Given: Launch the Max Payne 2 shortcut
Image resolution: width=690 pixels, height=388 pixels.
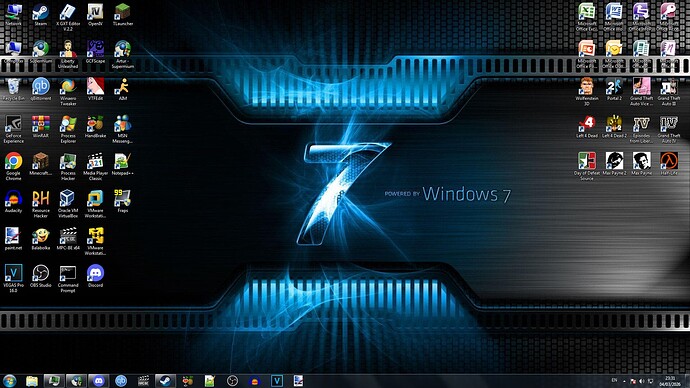Looking at the screenshot, I should coord(614,164).
